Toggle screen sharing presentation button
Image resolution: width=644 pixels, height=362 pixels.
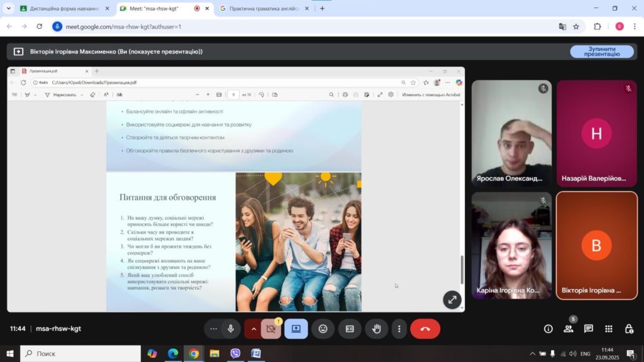point(296,329)
